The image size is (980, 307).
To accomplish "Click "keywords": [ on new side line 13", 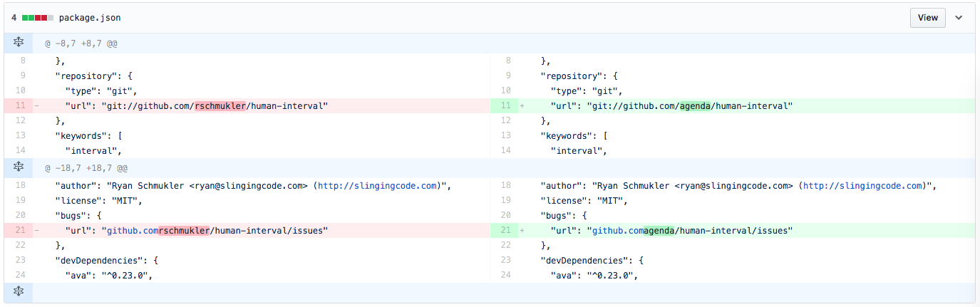I will tap(573, 136).
